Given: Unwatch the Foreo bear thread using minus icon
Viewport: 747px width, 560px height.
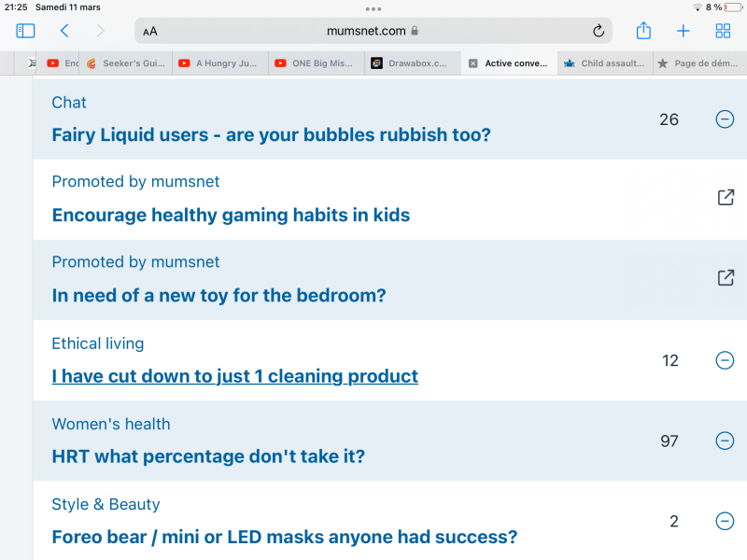Looking at the screenshot, I should (x=725, y=521).
